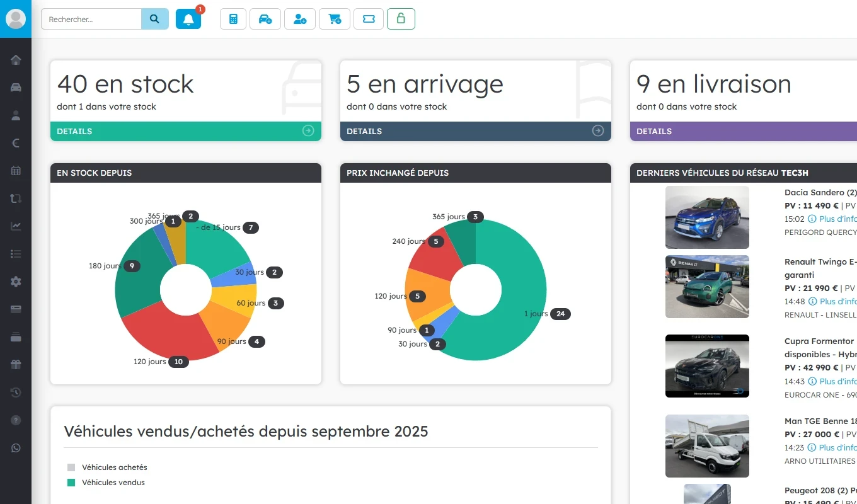The height and width of the screenshot is (504, 857).
Task: Open the Man TGE Benne truck thumbnail
Action: pos(707,446)
